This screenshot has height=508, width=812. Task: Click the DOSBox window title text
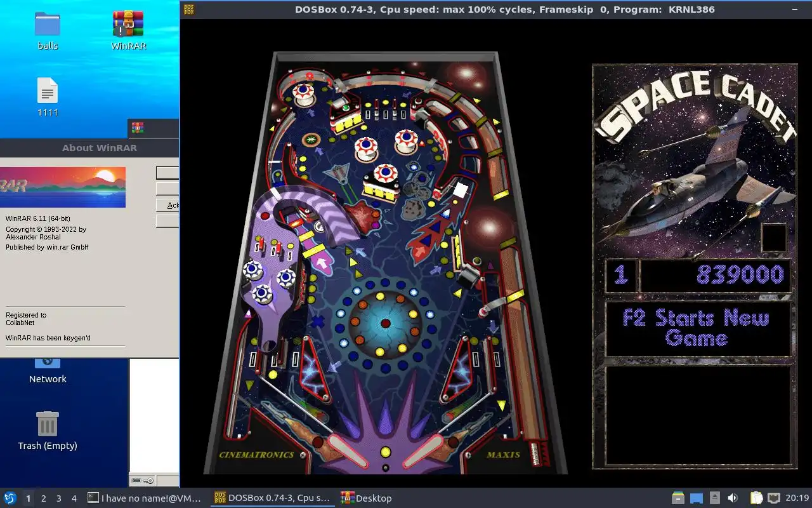point(505,10)
